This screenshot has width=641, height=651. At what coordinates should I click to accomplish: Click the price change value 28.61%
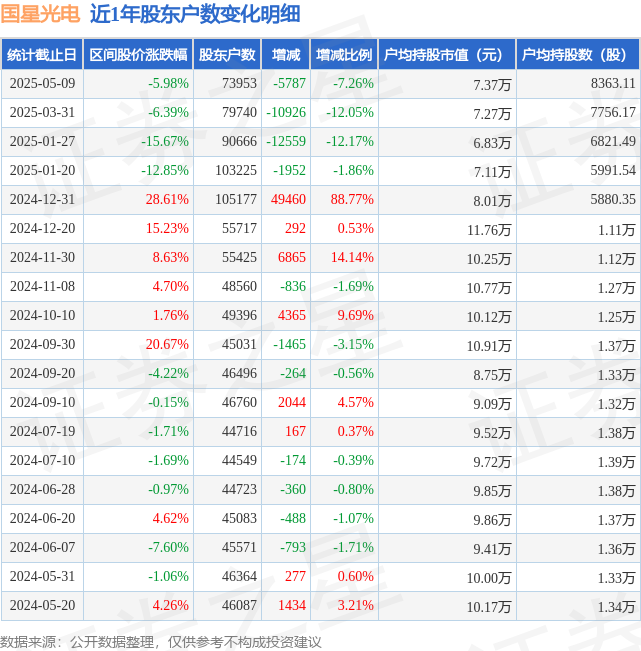coord(167,200)
